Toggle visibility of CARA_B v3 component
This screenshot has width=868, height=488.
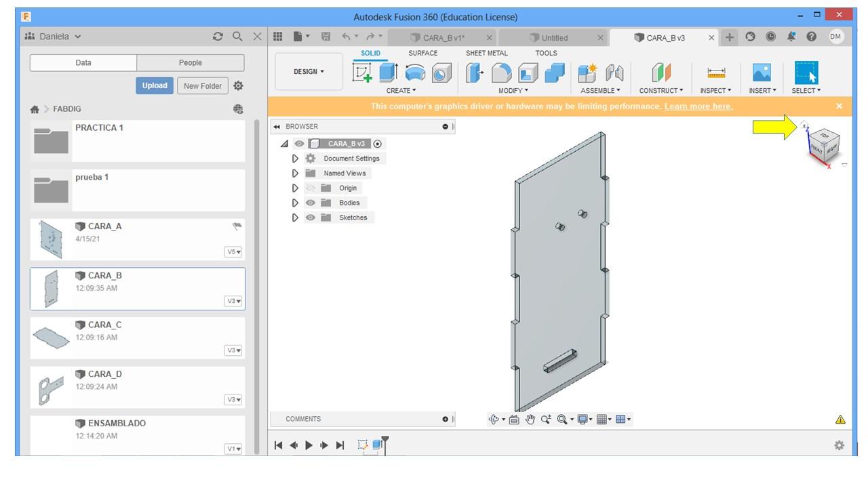coord(299,144)
